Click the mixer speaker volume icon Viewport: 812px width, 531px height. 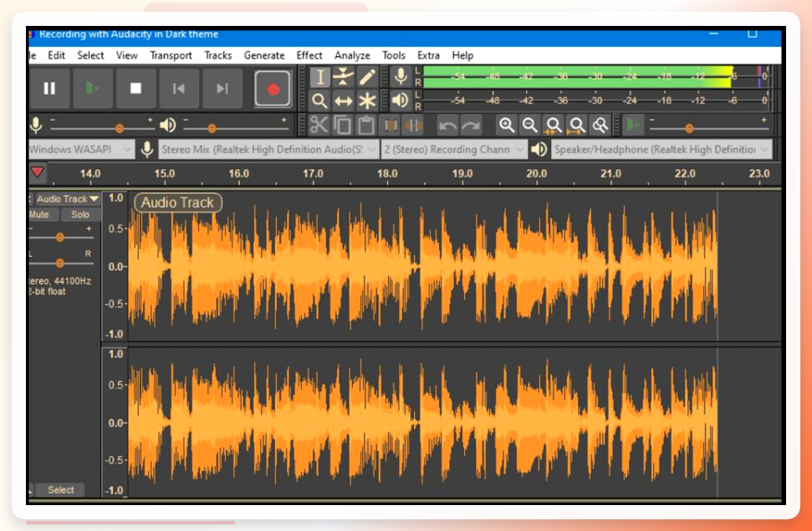168,125
